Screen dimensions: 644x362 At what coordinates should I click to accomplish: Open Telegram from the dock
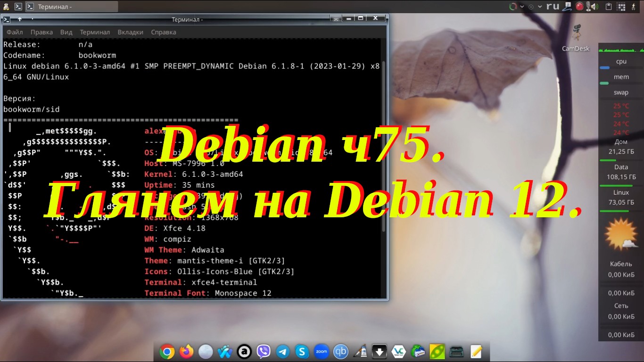pyautogui.click(x=283, y=351)
